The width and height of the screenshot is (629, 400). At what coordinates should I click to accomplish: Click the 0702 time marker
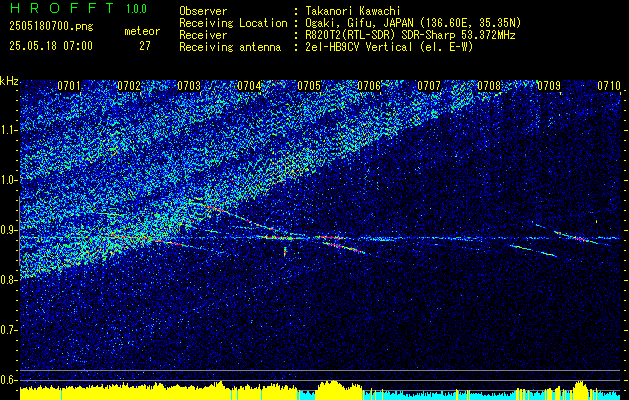pos(129,86)
